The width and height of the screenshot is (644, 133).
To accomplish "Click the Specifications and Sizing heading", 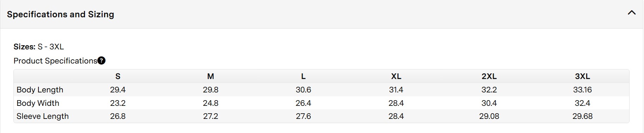I will pyautogui.click(x=61, y=14).
